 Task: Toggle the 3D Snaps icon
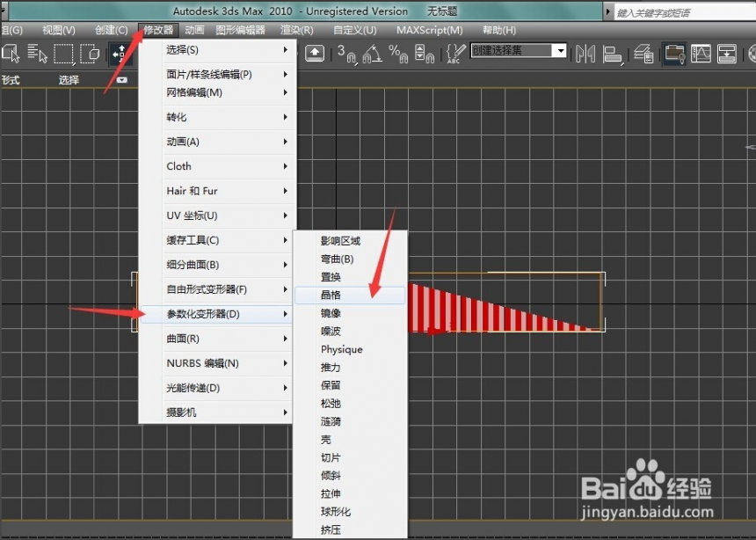(x=346, y=54)
